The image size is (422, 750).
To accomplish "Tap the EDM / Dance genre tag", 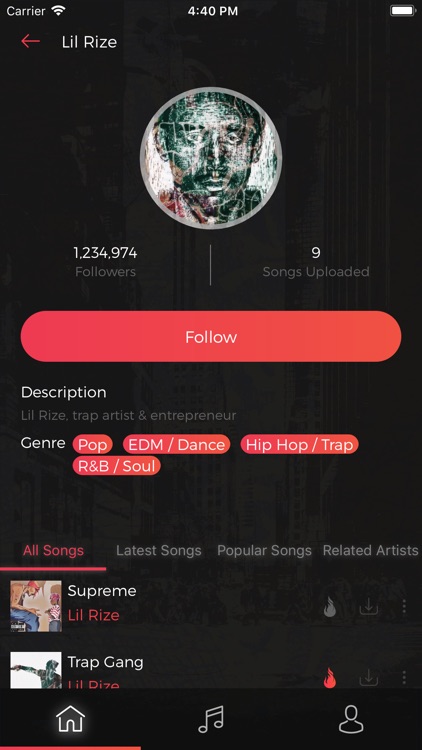I will coord(177,444).
